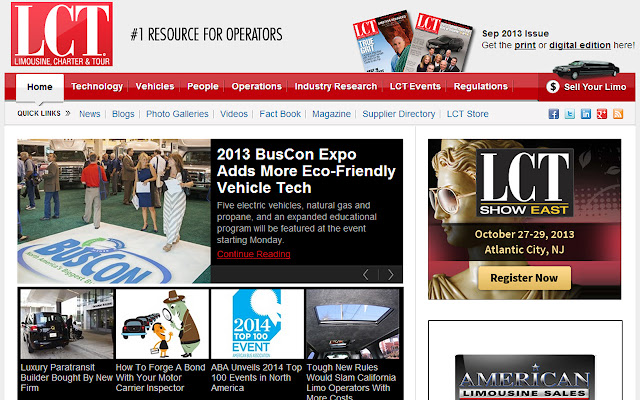Advance to next slide arrow in carousel
This screenshot has width=640, height=400.
coord(391,275)
